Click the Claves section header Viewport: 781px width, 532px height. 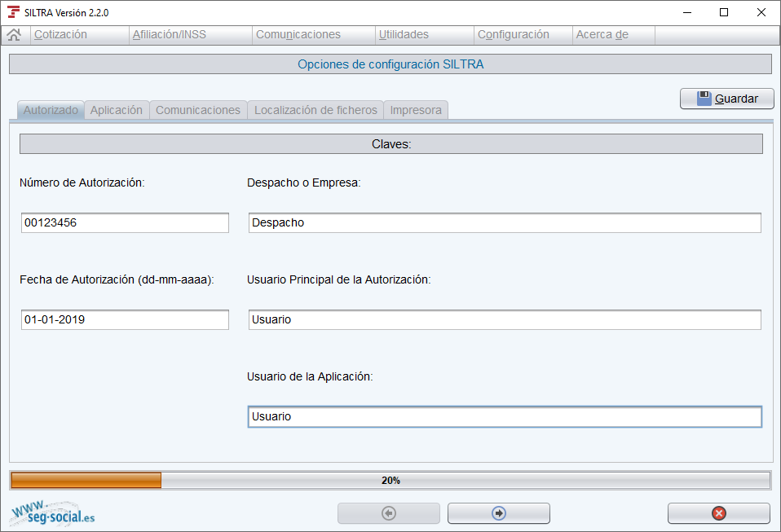391,144
